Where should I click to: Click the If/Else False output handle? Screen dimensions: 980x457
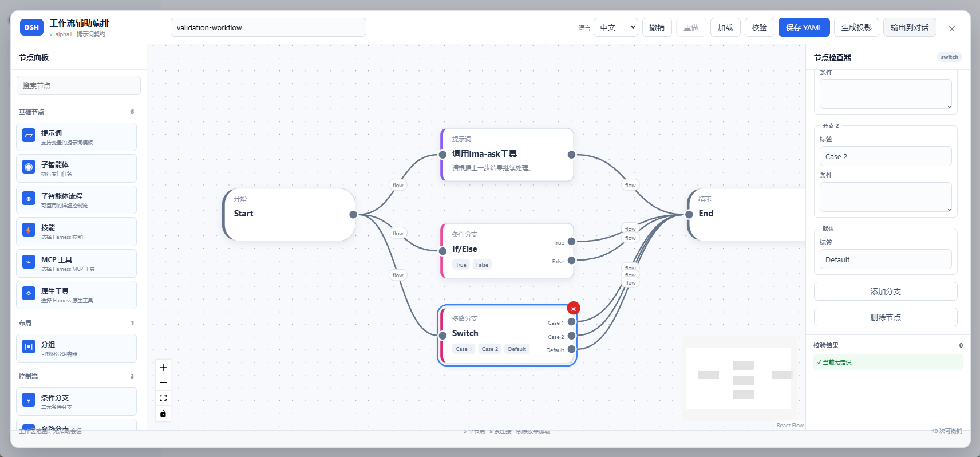click(571, 261)
